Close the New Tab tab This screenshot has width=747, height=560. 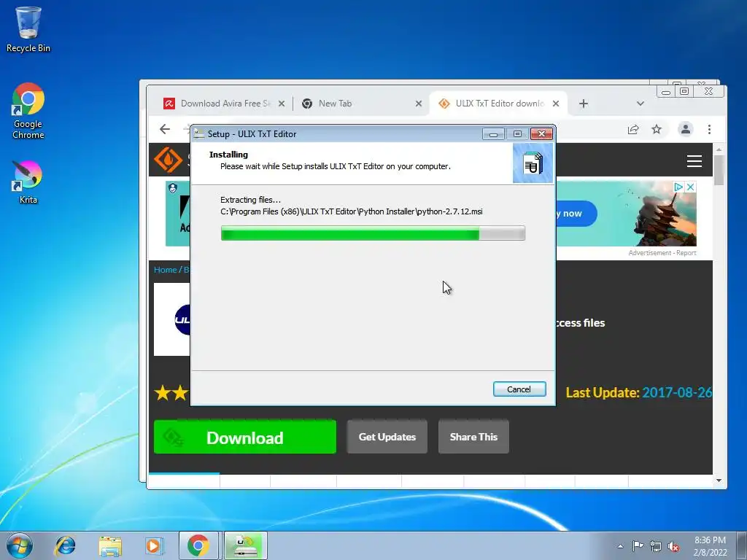(x=418, y=104)
